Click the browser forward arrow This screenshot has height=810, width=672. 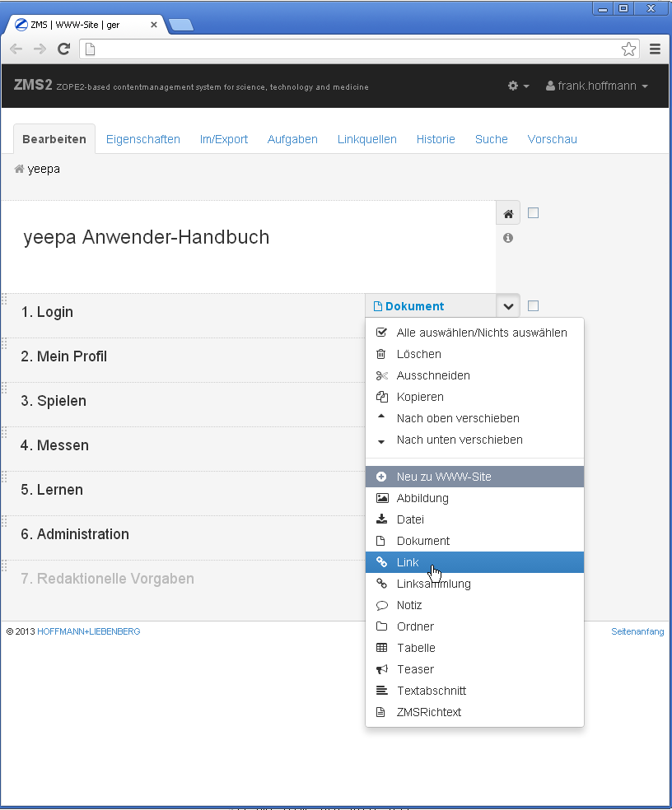pyautogui.click(x=40, y=49)
